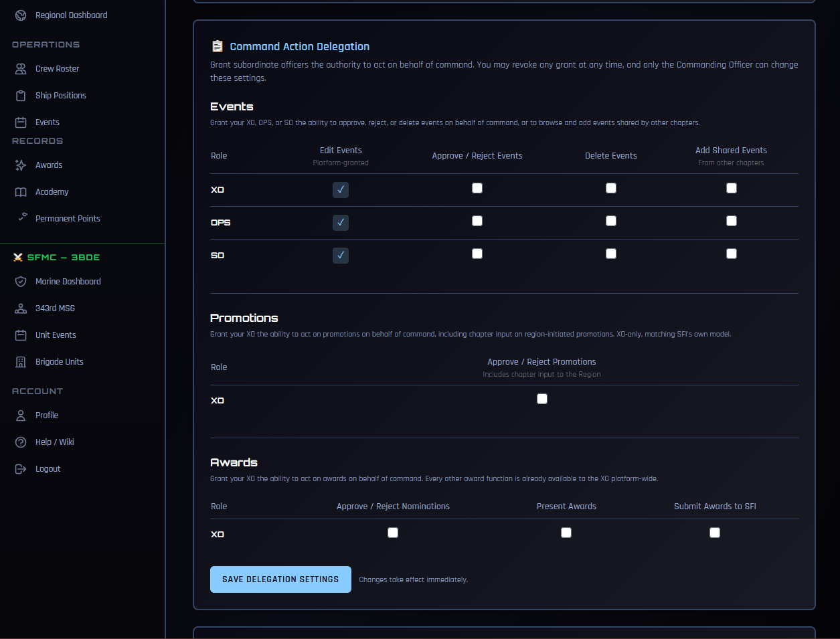
Task: Click the Logout arrow icon
Action: (21, 469)
